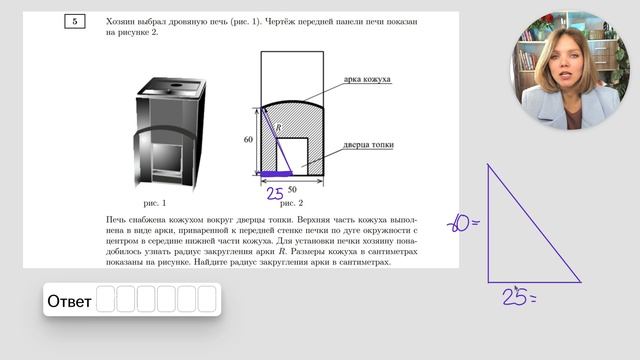Viewport: 640px width, 360px height.
Task: Click the label 'дверца топки'
Action: tap(368, 144)
